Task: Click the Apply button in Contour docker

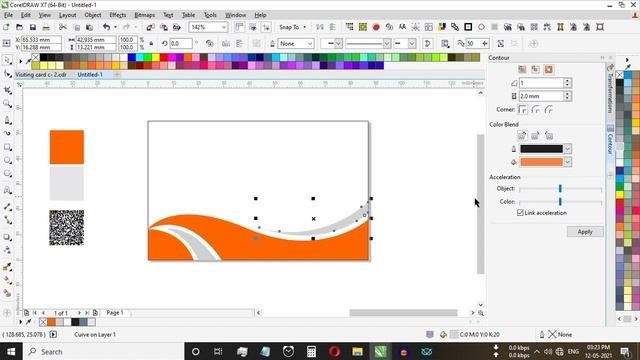Action: 585,231
